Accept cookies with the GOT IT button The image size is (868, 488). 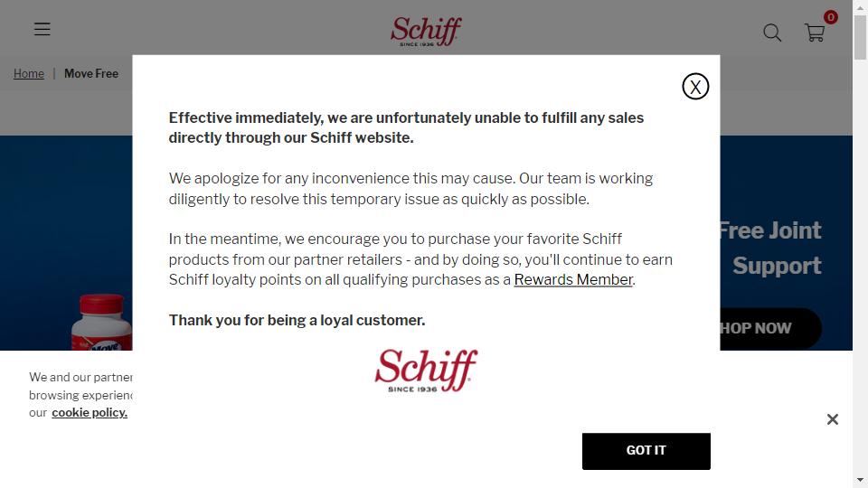(x=646, y=451)
